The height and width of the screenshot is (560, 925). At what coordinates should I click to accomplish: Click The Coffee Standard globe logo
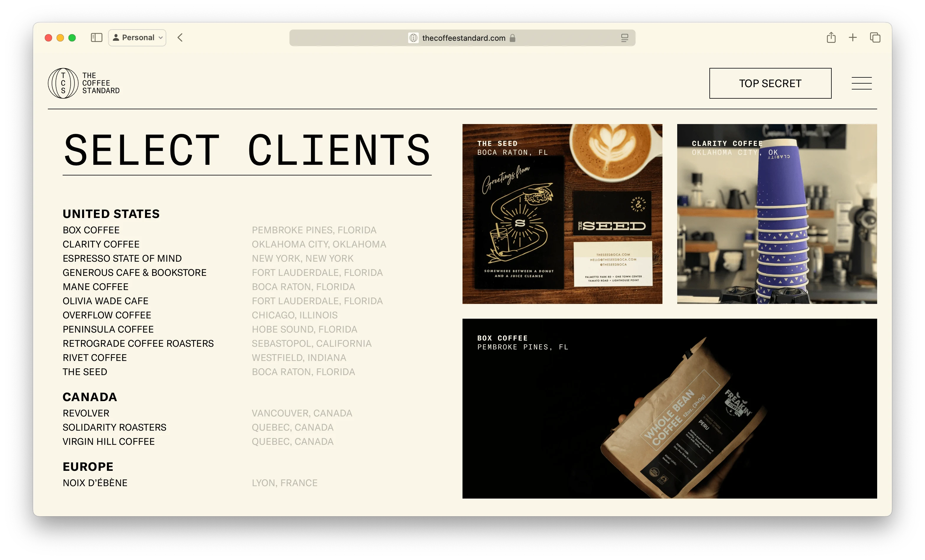(x=63, y=83)
